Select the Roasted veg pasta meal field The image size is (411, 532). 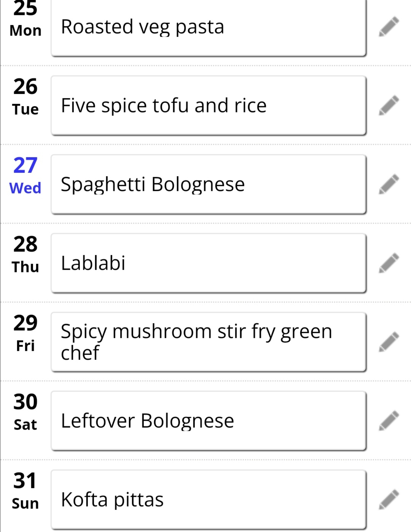(x=209, y=27)
